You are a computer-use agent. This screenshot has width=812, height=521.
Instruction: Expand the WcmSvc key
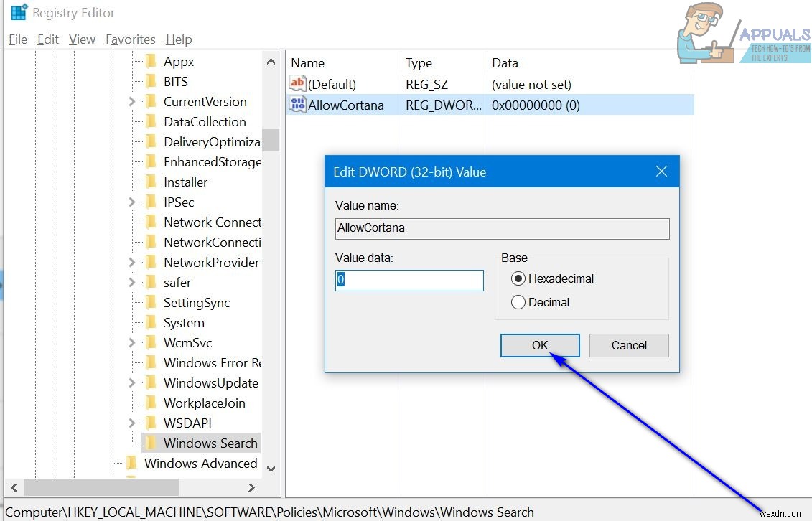pyautogui.click(x=132, y=343)
